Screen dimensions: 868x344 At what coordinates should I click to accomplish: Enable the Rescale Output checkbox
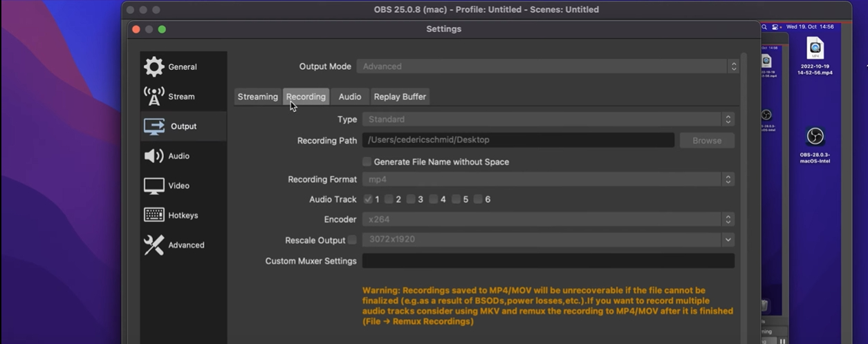[352, 240]
